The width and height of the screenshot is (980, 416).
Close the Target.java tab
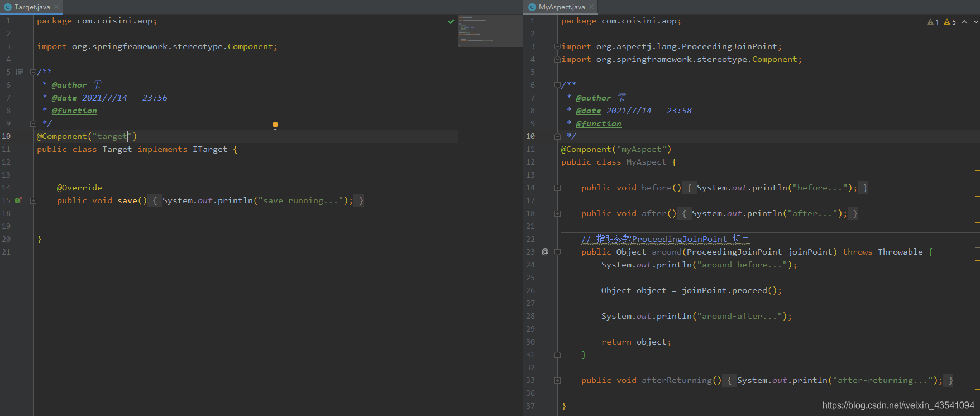click(56, 7)
